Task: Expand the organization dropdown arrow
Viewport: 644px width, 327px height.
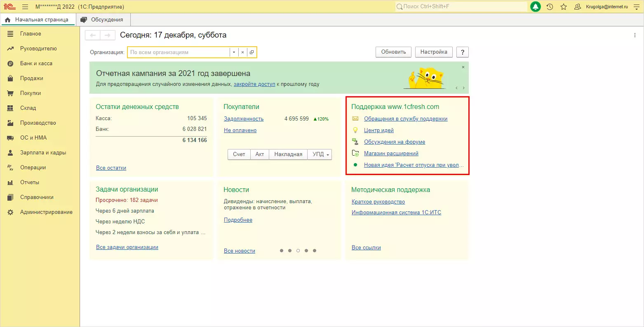Action: [x=234, y=52]
